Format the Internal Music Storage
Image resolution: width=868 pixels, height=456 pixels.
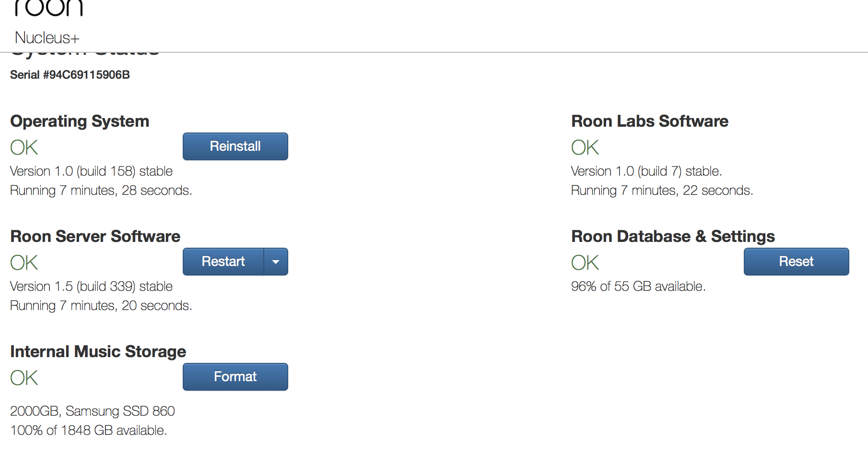235,377
